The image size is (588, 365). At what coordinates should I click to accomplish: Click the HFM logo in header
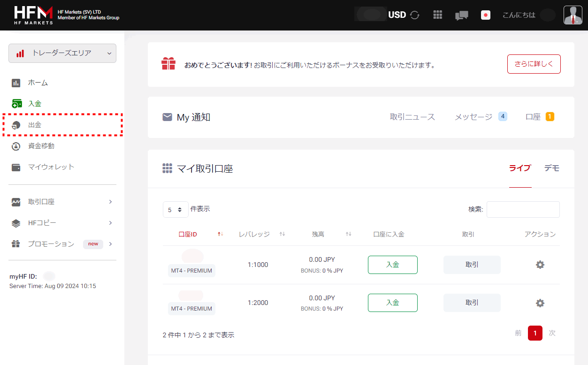point(33,15)
